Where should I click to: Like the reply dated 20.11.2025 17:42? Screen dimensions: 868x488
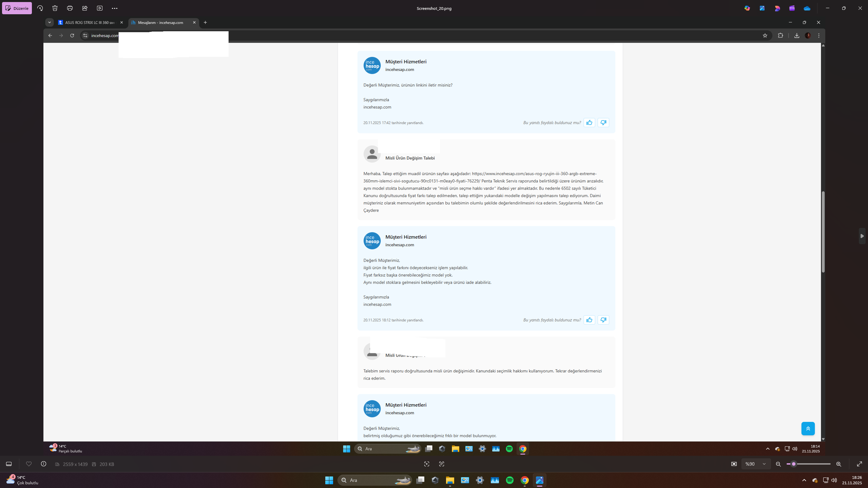click(590, 122)
